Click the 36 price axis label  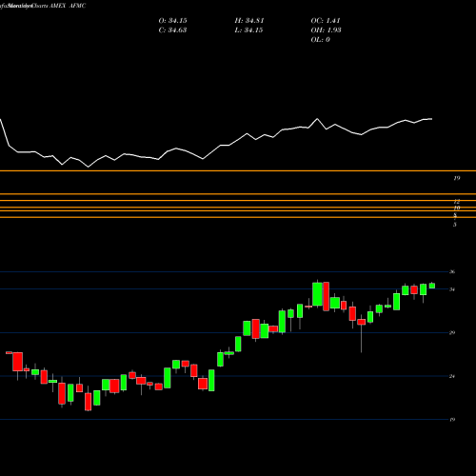pos(452,271)
